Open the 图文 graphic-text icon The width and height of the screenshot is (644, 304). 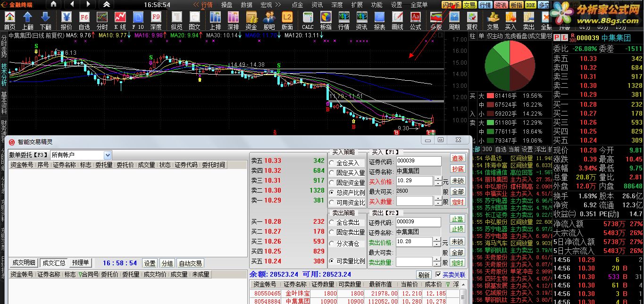[x=194, y=21]
